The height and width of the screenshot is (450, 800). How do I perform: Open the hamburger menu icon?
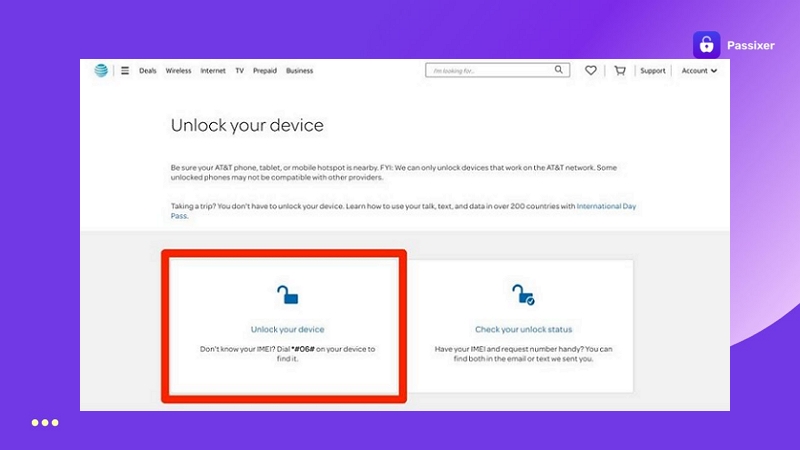[125, 71]
